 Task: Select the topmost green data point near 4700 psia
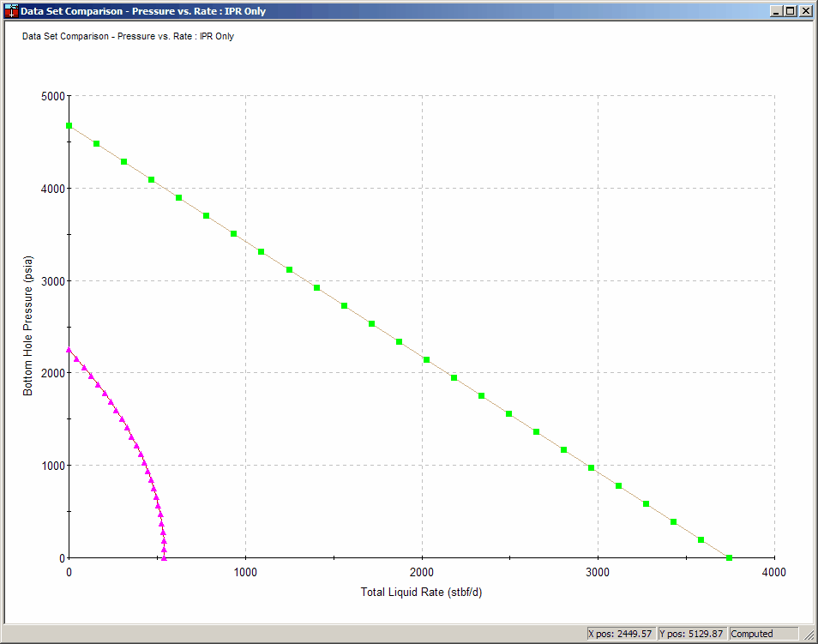70,124
